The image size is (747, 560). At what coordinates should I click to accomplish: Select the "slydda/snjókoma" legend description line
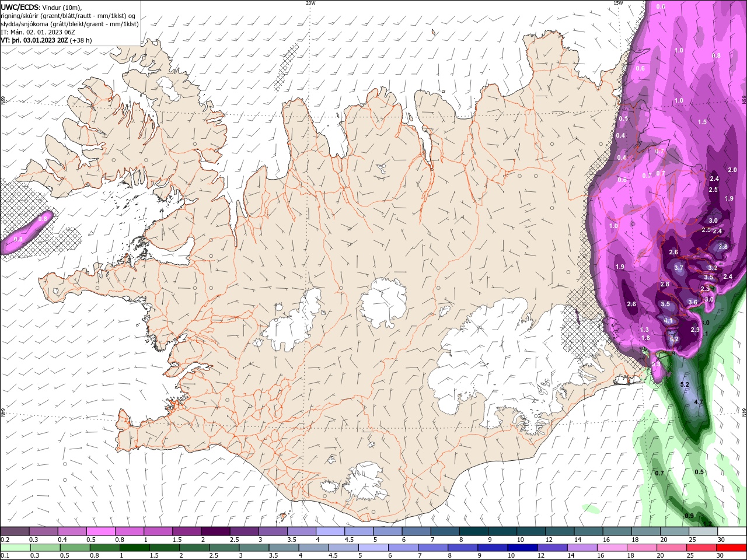coord(70,24)
